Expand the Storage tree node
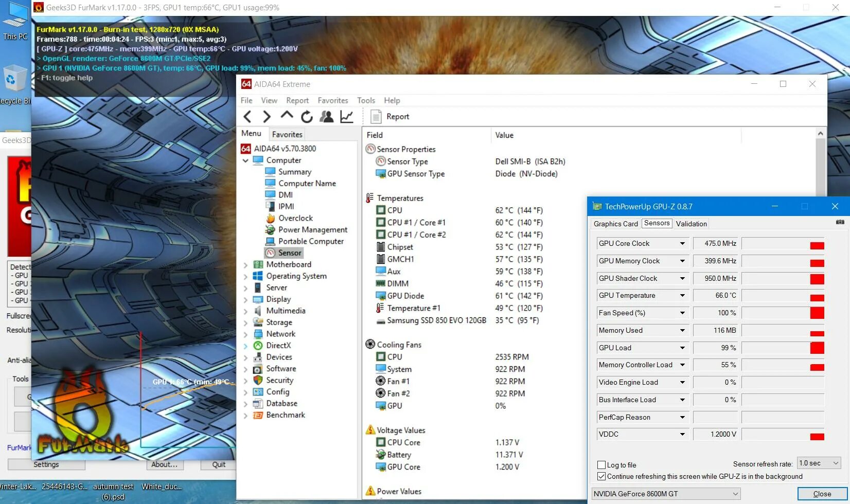The height and width of the screenshot is (504, 850). click(x=245, y=322)
